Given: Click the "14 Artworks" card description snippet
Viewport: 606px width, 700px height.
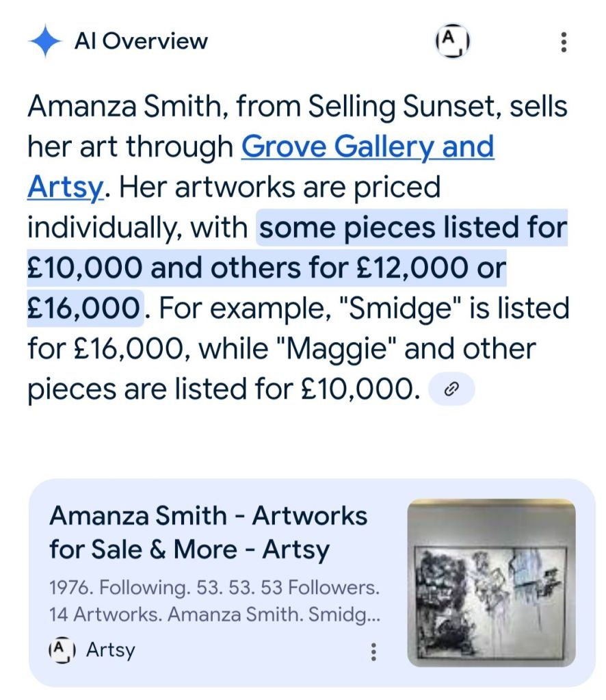Looking at the screenshot, I should 105,614.
